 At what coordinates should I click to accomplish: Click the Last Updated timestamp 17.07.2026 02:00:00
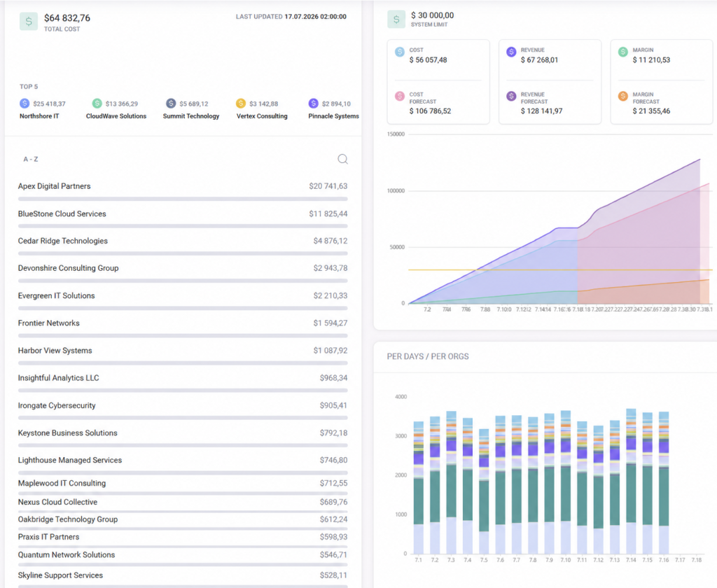316,17
